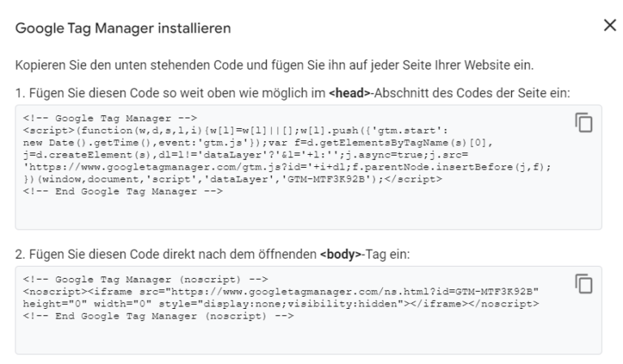Viewport: 623px width, 364px height.
Task: Click the '<!-- Google Tag Manager (noscript) -->' comment
Action: [x=146, y=279]
